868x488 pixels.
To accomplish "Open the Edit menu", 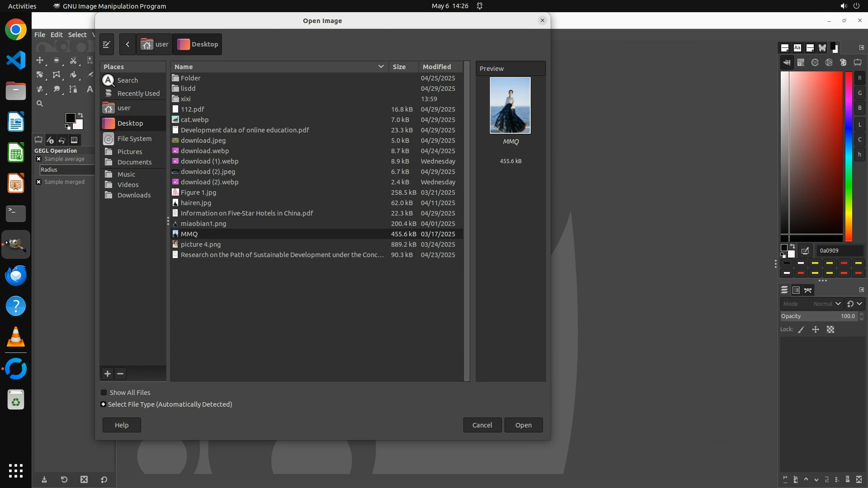I will tap(56, 35).
